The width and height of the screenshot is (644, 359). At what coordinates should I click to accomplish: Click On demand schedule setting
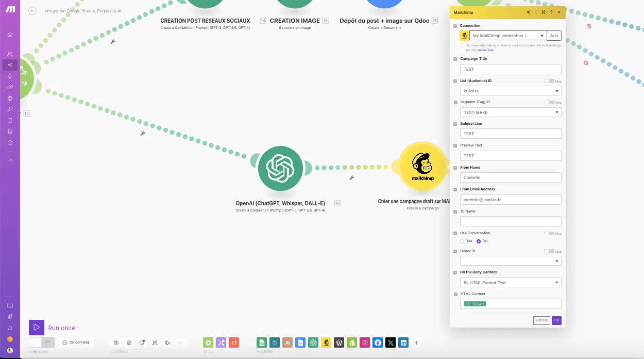pyautogui.click(x=76, y=342)
